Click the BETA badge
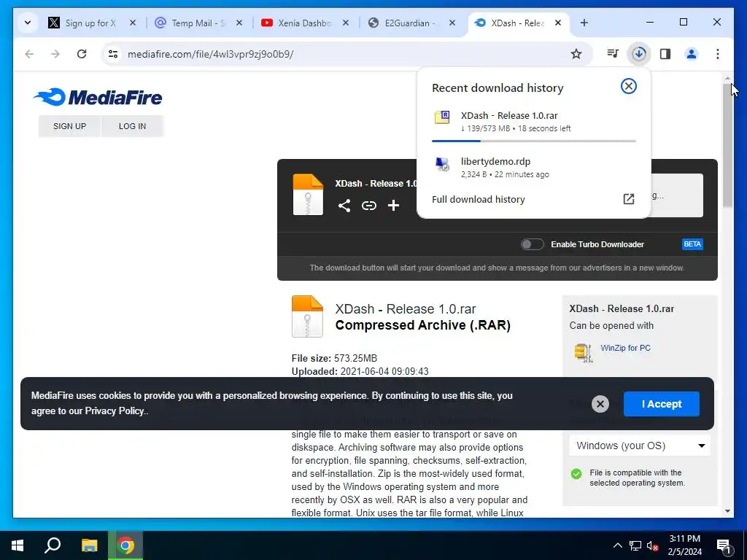 692,244
